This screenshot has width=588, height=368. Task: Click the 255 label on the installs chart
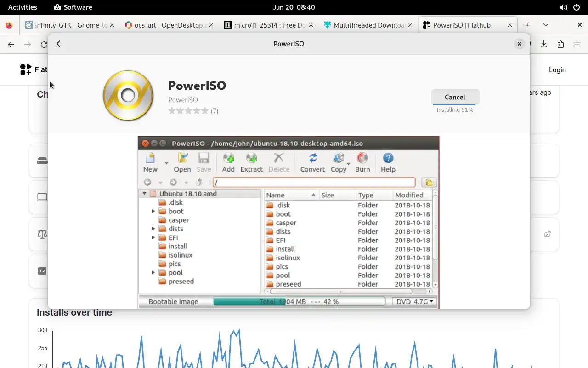(x=42, y=348)
